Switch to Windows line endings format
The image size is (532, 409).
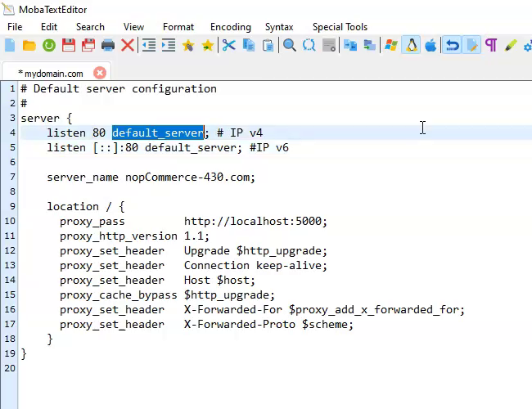tap(390, 46)
